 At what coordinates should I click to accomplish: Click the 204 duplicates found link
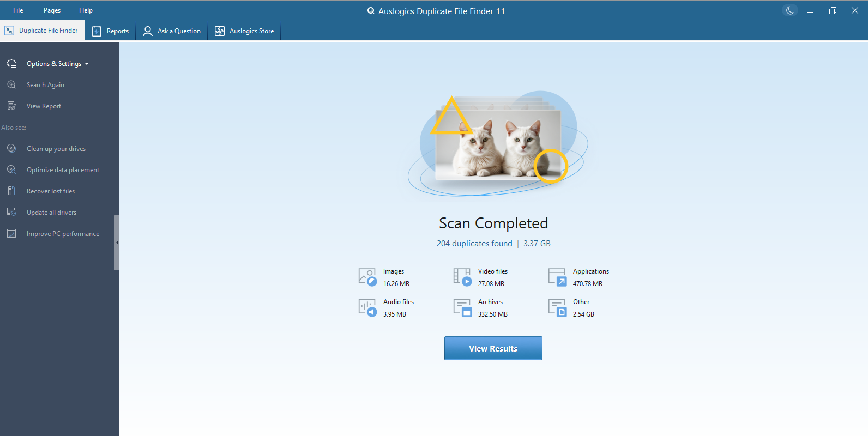click(474, 244)
